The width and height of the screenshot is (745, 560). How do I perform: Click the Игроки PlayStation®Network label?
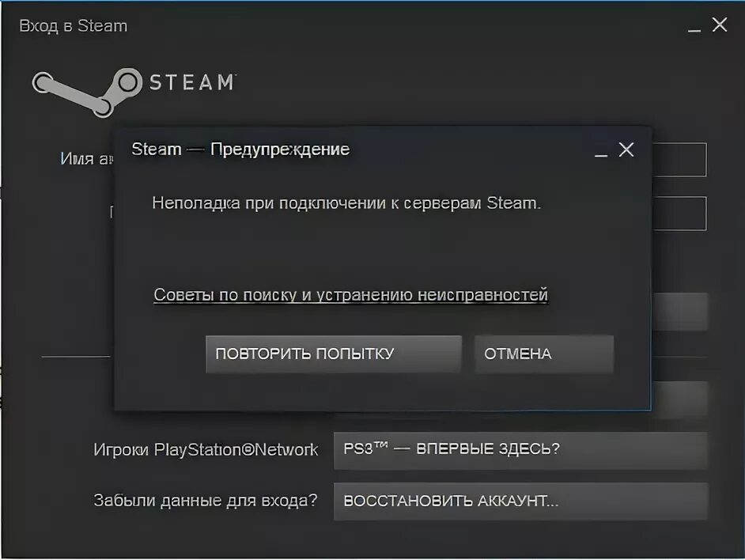(x=206, y=450)
